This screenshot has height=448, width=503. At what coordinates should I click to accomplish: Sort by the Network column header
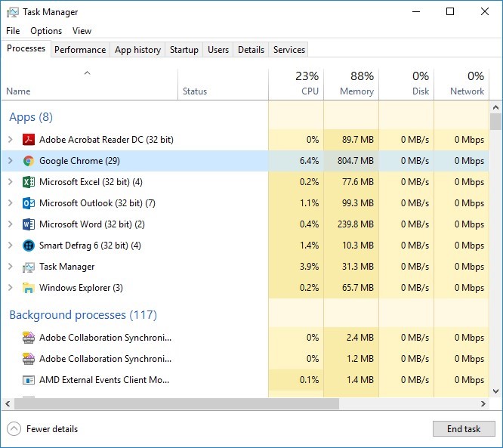(x=461, y=85)
